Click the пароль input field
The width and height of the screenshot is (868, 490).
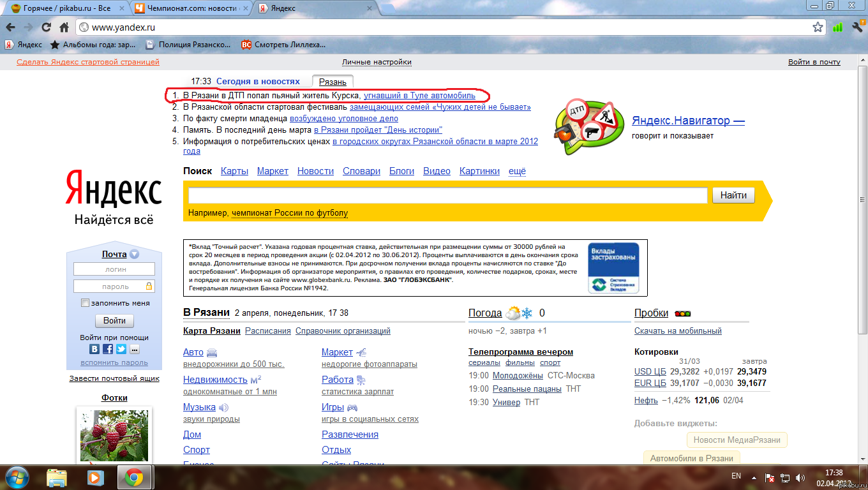[x=114, y=286]
